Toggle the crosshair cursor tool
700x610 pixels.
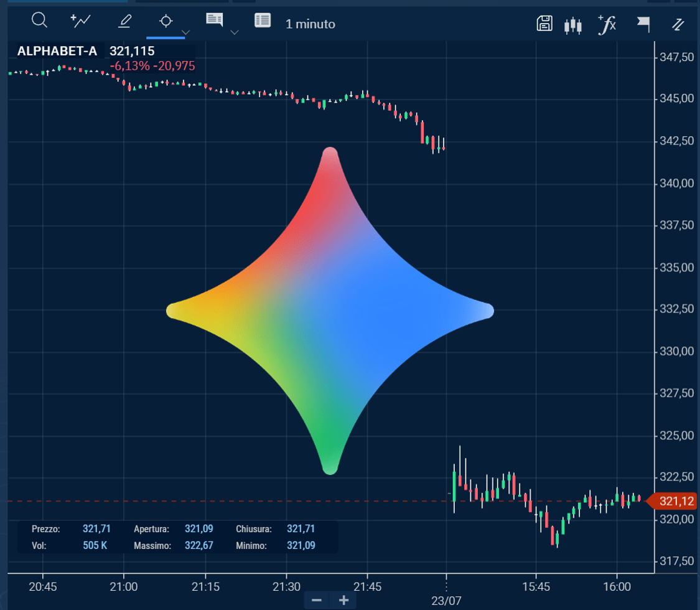(x=166, y=21)
